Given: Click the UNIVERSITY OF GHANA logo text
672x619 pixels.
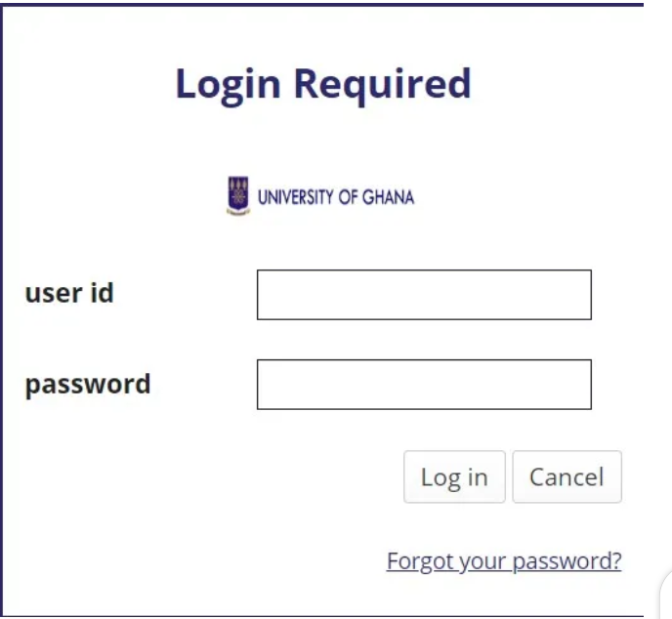Looking at the screenshot, I should (336, 197).
